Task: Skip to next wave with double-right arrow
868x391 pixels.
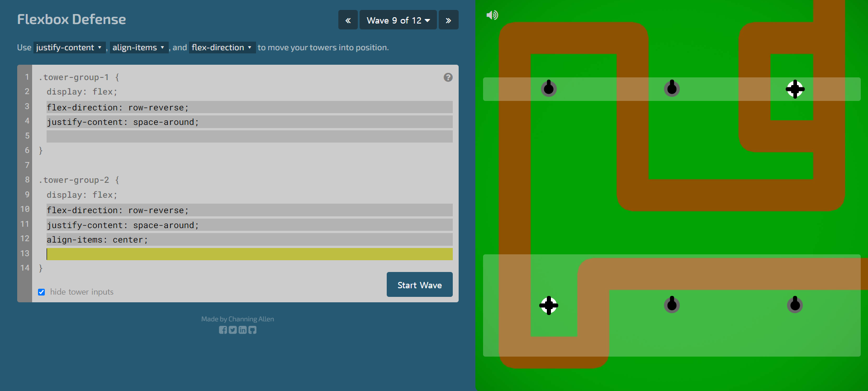Action: (448, 20)
